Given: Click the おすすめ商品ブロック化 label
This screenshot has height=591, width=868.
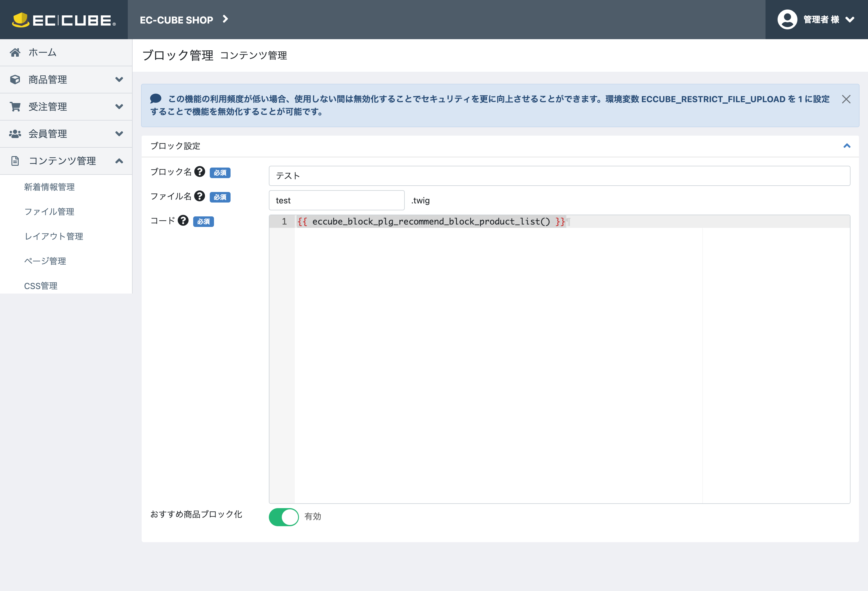Looking at the screenshot, I should pos(196,514).
